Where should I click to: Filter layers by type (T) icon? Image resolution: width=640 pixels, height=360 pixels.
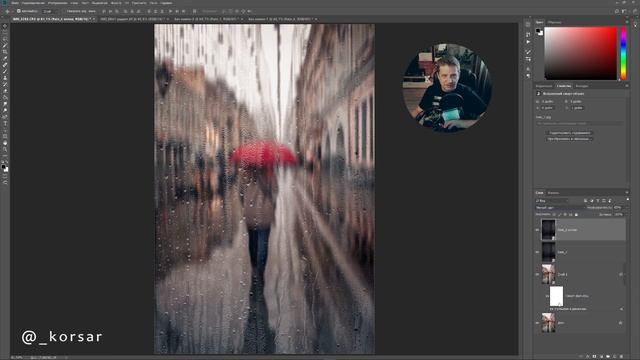tap(598, 201)
